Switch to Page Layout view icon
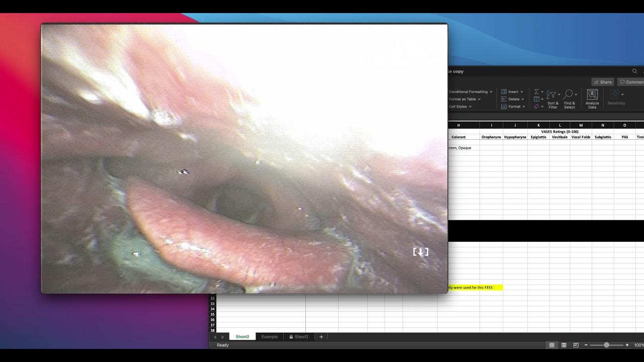This screenshot has height=362, width=644. 563,345
